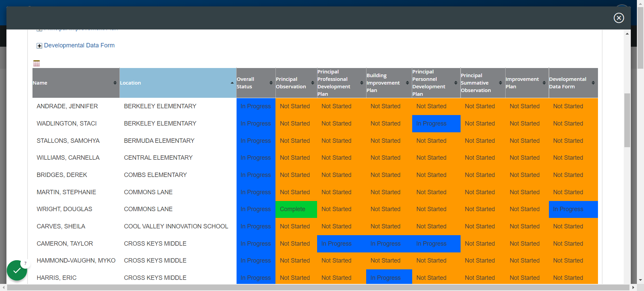Sort by Principal Summative Observation header
The height and width of the screenshot is (291, 644).
click(x=483, y=83)
